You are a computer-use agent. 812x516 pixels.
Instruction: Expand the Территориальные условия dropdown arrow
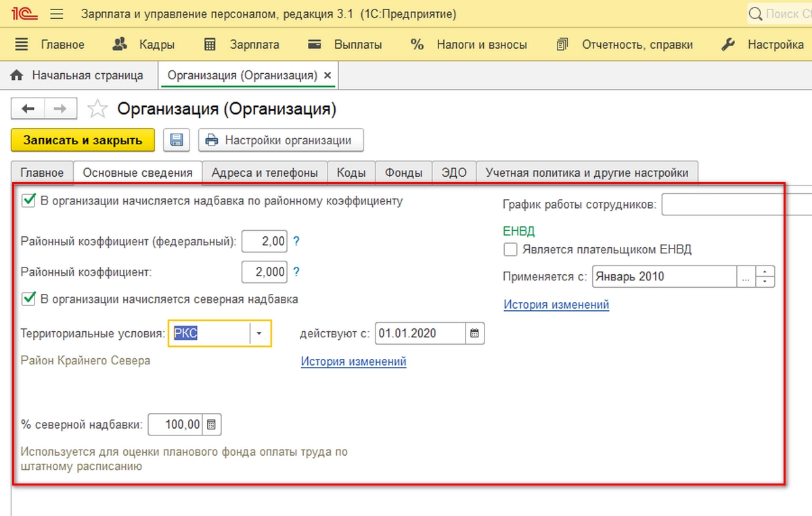click(260, 333)
